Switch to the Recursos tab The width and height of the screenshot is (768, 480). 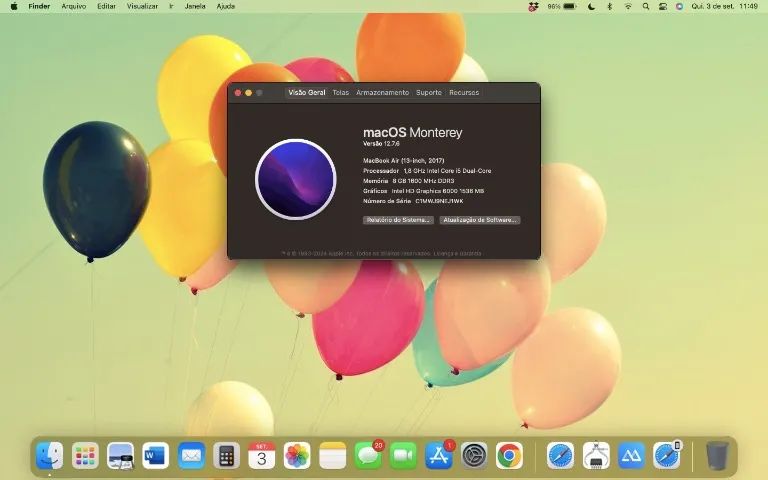coord(464,93)
